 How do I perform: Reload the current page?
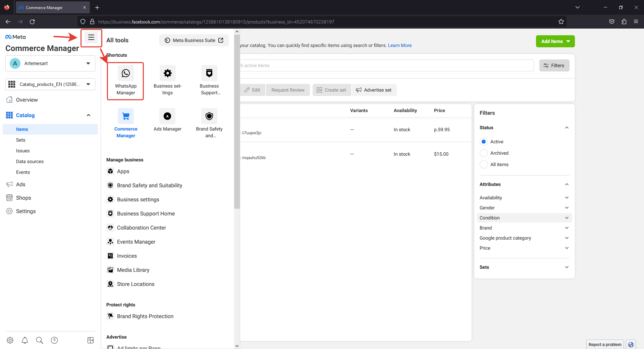(x=32, y=22)
